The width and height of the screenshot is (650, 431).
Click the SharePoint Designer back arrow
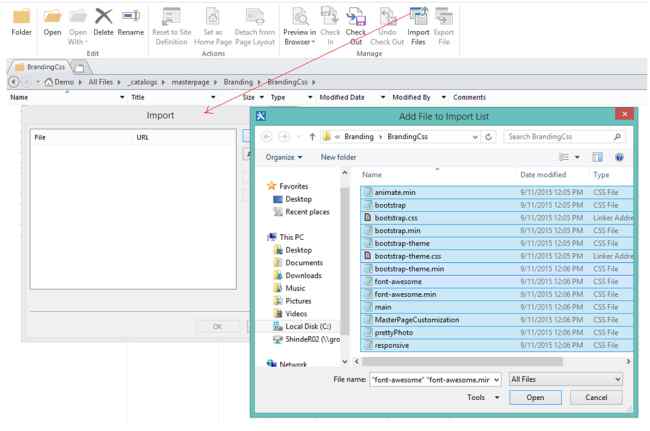coord(13,82)
